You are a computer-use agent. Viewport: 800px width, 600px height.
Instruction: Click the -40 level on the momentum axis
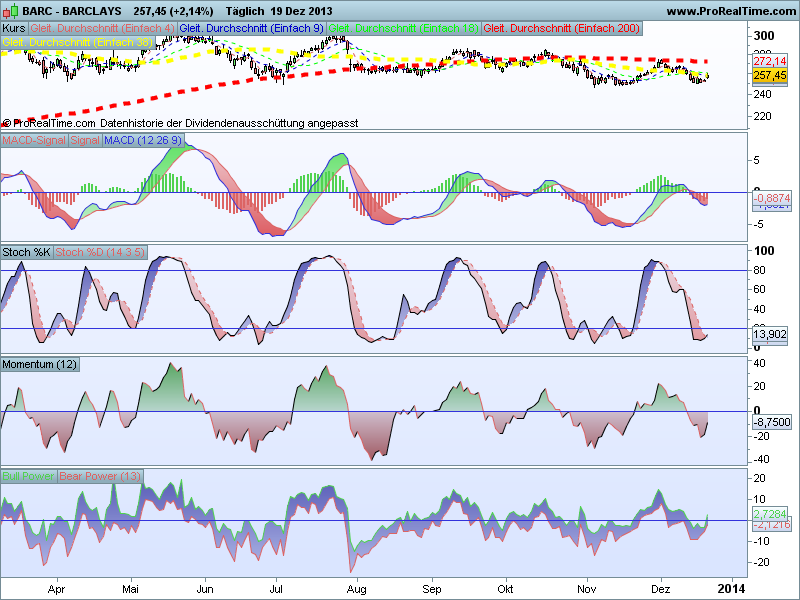coord(761,459)
